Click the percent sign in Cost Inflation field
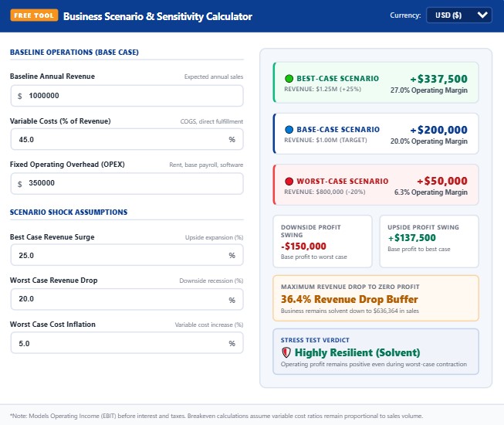 [232, 344]
